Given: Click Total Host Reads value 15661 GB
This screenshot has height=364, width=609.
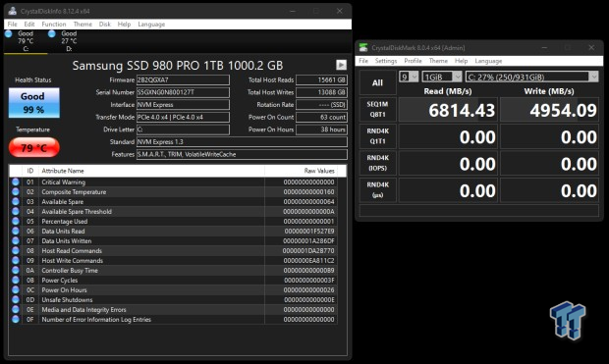Looking at the screenshot, I should point(321,79).
